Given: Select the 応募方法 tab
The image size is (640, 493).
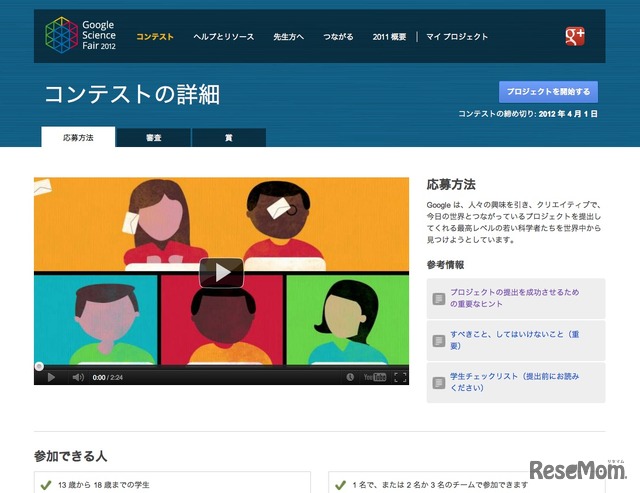Looking at the screenshot, I should tap(78, 137).
